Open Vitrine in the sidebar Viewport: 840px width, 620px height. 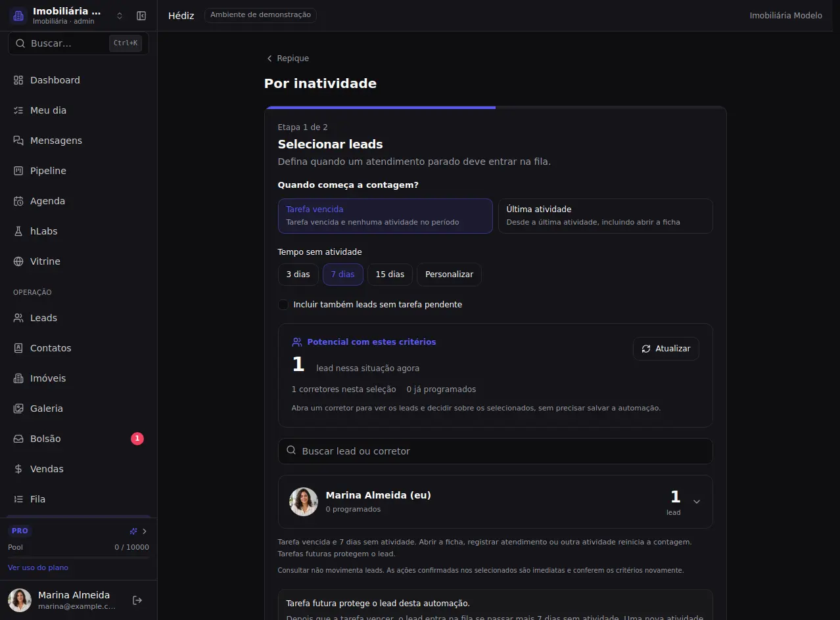(x=78, y=261)
